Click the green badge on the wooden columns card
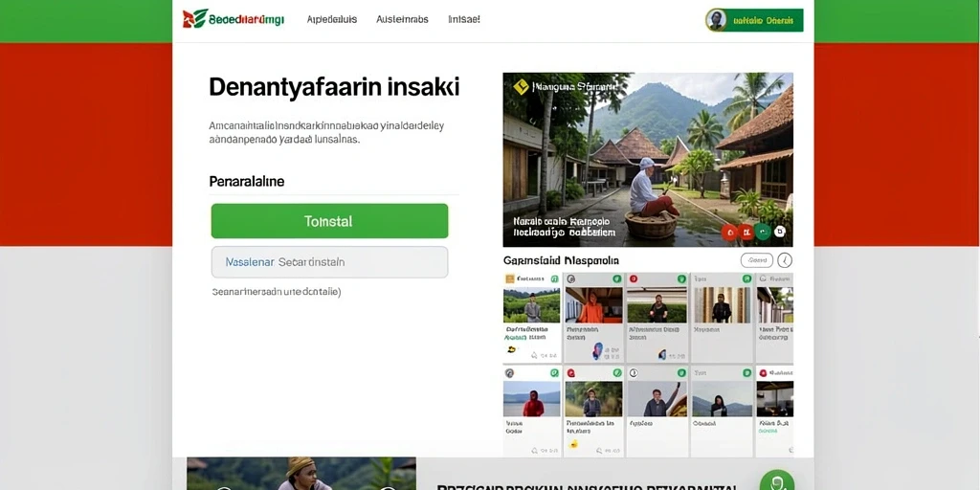The image size is (980, 490). coord(746,278)
